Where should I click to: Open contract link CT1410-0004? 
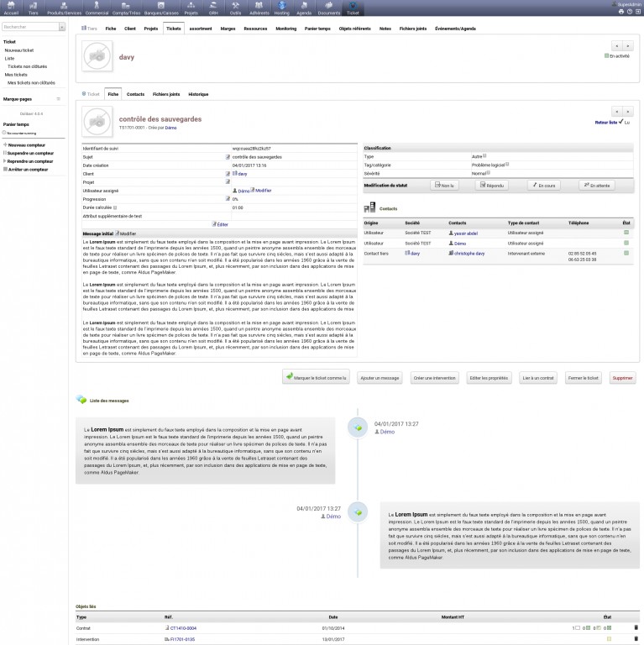pyautogui.click(x=183, y=628)
